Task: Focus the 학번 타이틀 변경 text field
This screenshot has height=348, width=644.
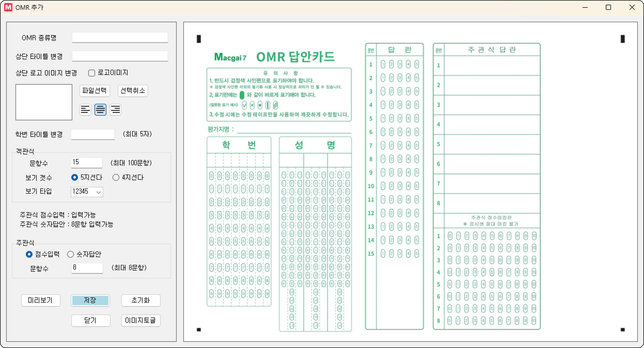Action: tap(93, 135)
